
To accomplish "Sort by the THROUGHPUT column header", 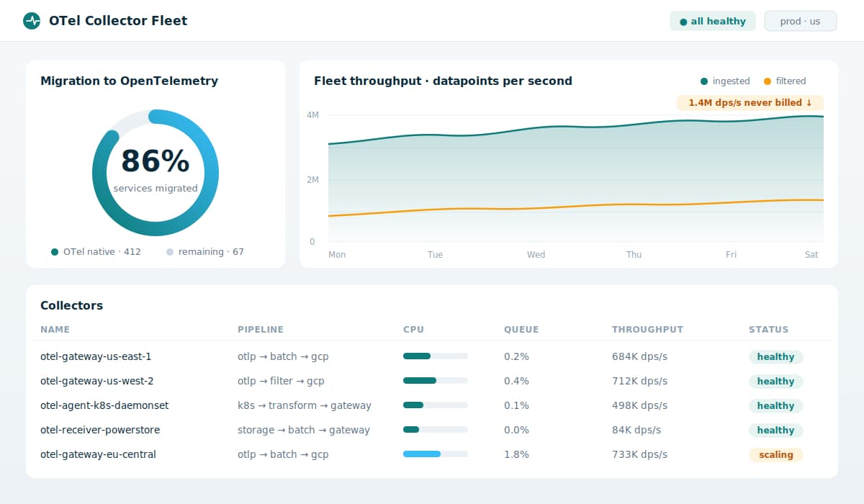I will click(648, 330).
